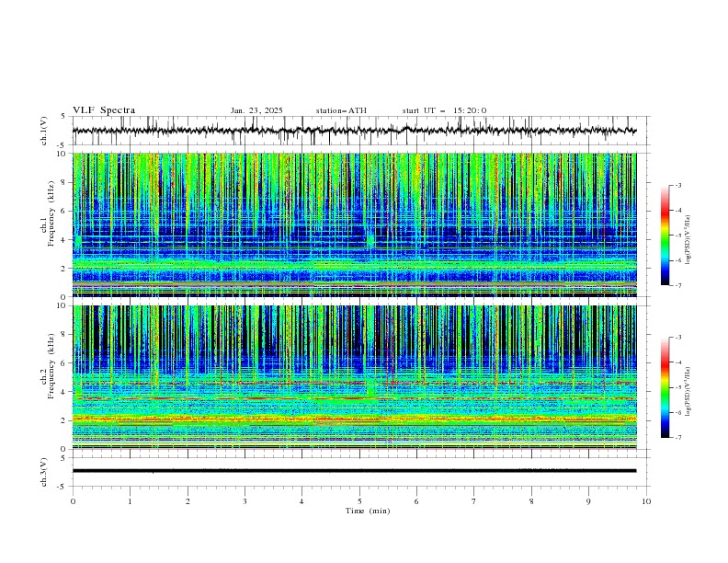Click the ch.3 voltage waveform trace

point(354,471)
